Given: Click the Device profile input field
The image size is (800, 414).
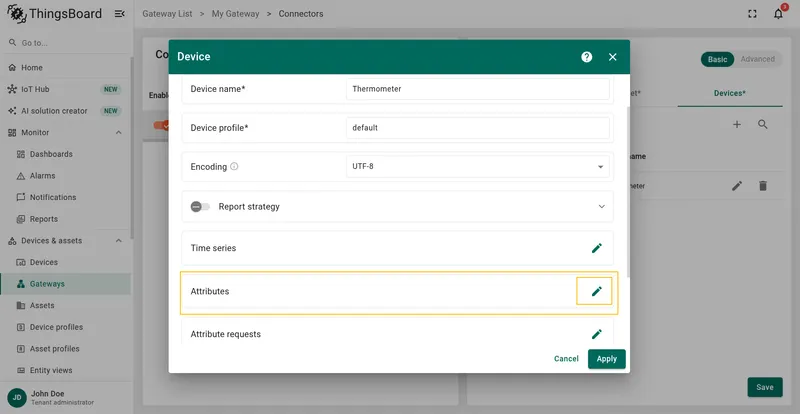Looking at the screenshot, I should 478,128.
